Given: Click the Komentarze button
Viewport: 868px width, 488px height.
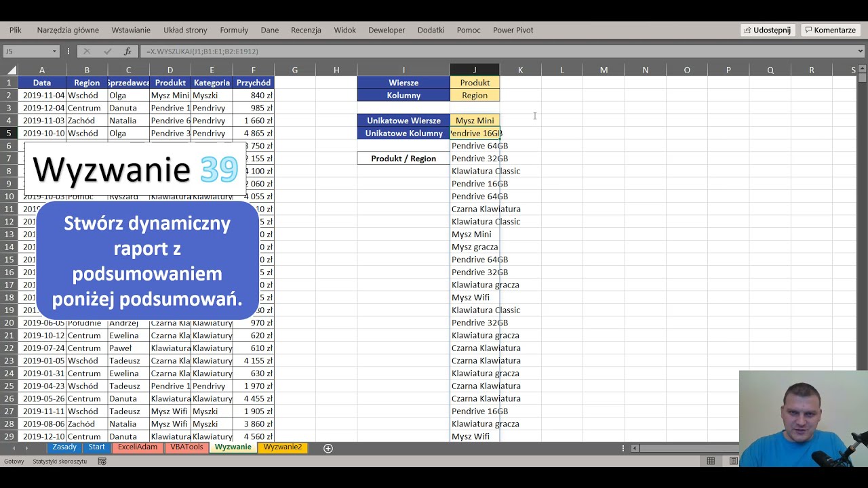Looking at the screenshot, I should click(830, 30).
